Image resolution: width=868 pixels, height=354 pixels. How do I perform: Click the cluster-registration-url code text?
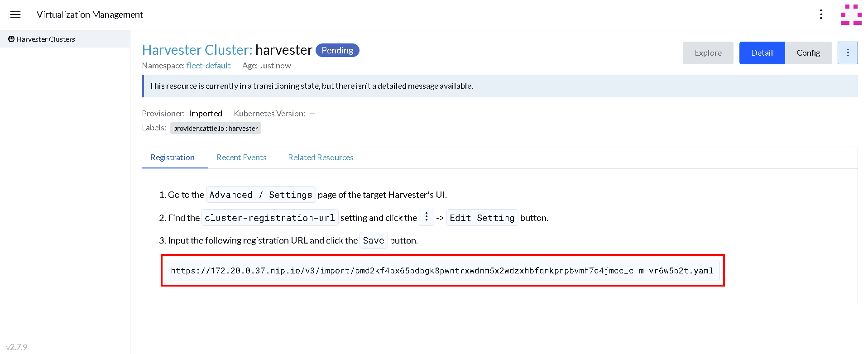270,218
